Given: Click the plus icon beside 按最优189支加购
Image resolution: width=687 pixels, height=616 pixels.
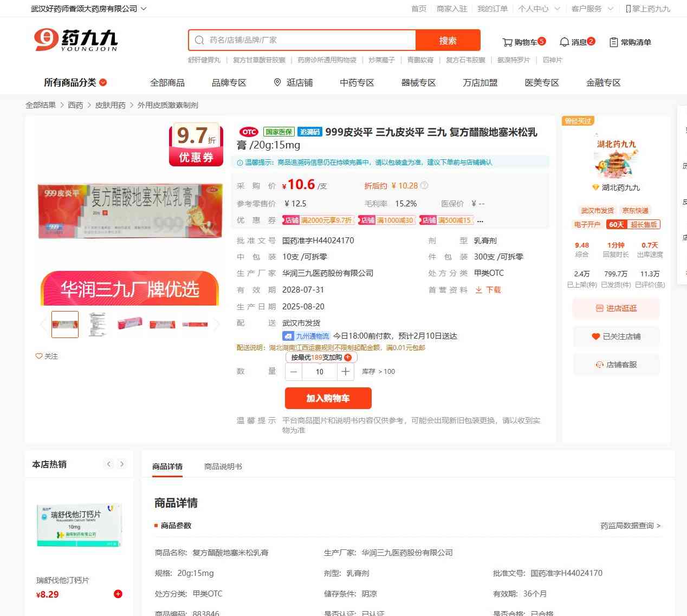Looking at the screenshot, I should tap(348, 357).
